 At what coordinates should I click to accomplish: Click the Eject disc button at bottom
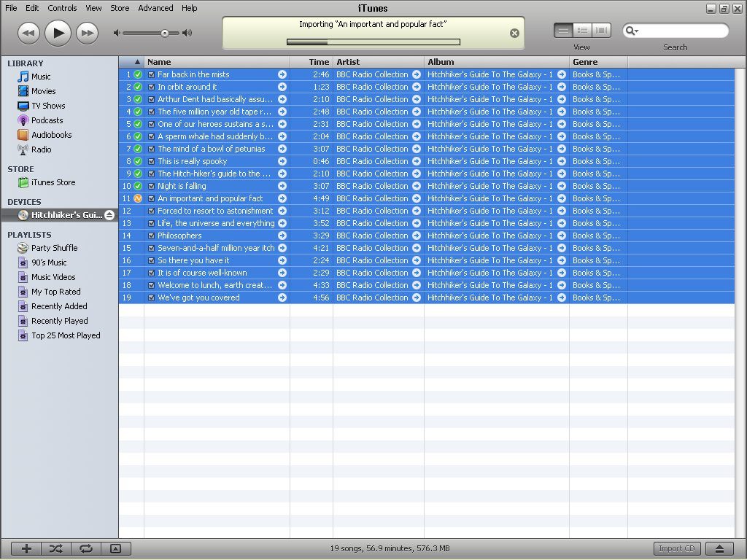[720, 548]
